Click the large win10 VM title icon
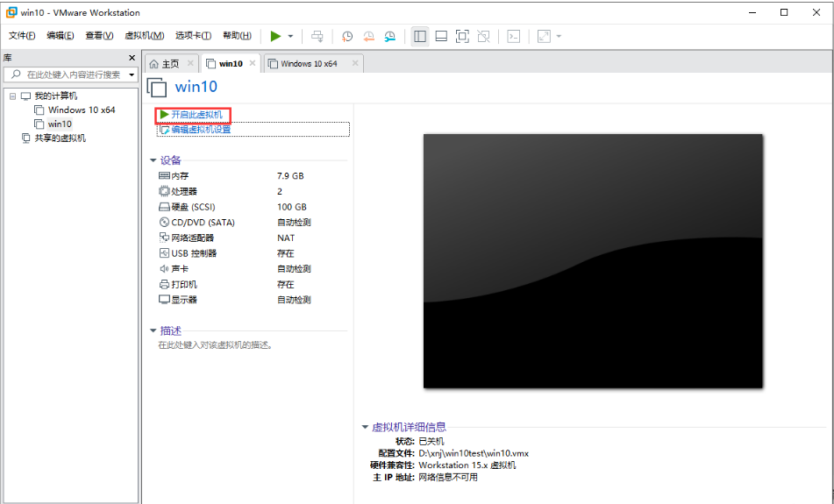Viewport: 834px width, 504px height. click(157, 87)
